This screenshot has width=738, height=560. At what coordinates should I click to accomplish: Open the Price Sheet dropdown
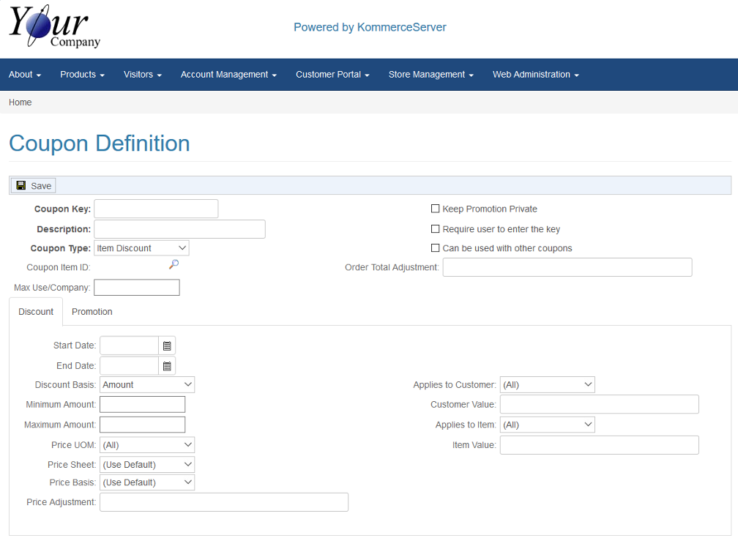tap(147, 465)
